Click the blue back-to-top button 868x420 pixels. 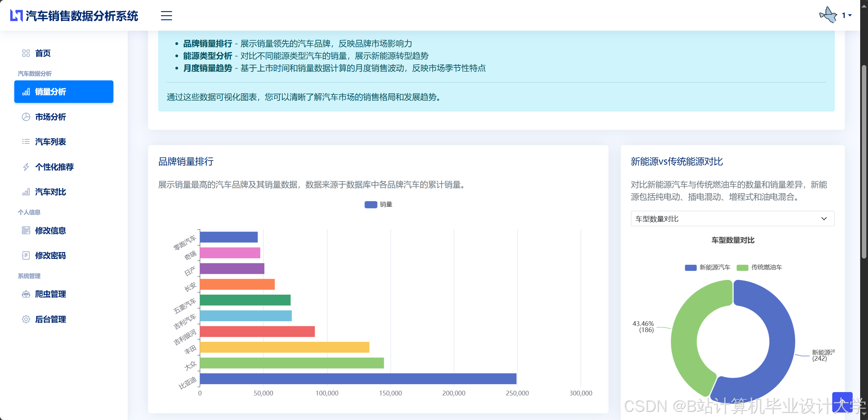pyautogui.click(x=842, y=402)
